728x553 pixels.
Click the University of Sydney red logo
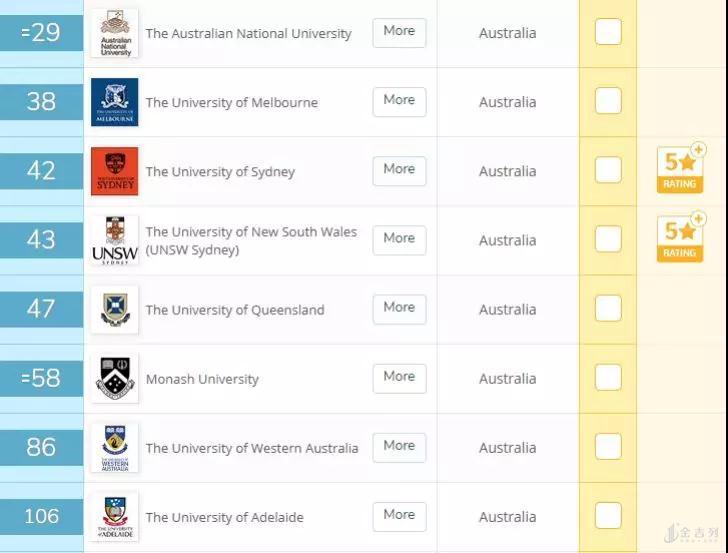[x=115, y=171]
